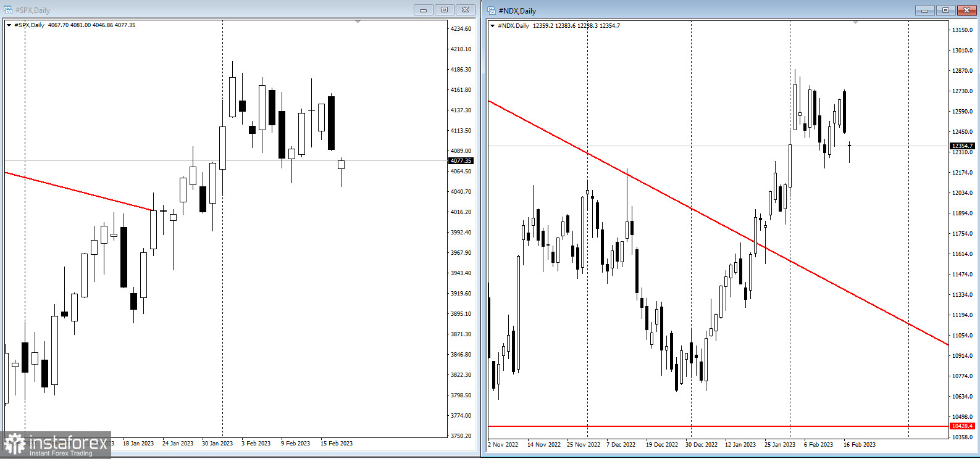Select the SPX current price label 4077.35
This screenshot has height=459, width=980.
tap(461, 161)
